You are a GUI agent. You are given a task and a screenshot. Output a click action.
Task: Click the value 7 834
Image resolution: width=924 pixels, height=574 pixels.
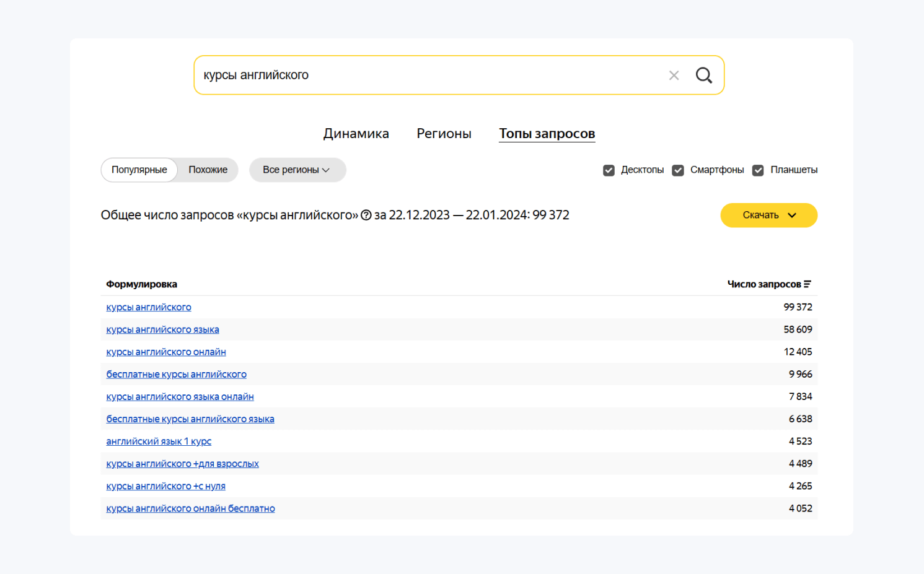[800, 396]
